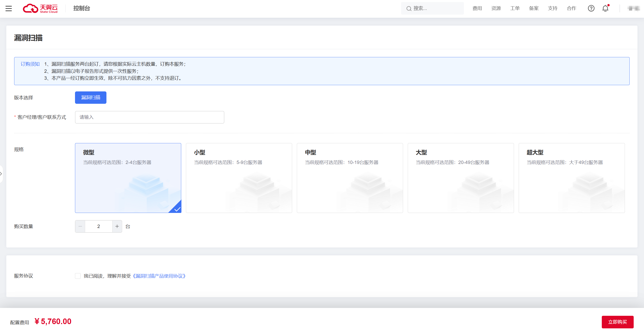Click the user avatar in header

pos(633,9)
